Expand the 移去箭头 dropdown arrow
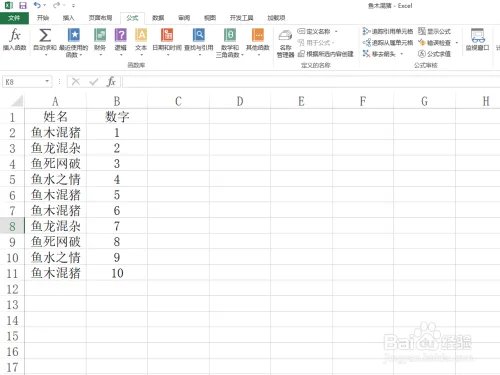Viewport: 500px width, 375px height. 401,54
